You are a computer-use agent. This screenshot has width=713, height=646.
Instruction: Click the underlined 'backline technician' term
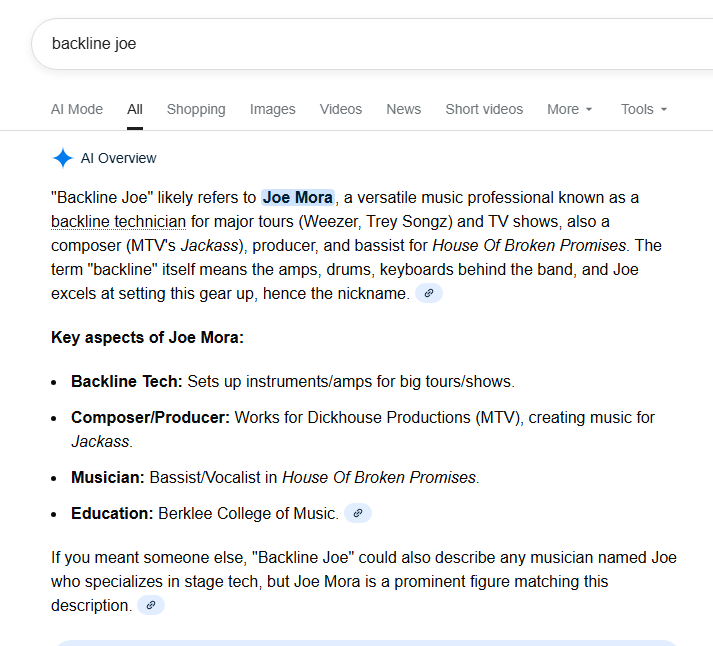coord(118,221)
